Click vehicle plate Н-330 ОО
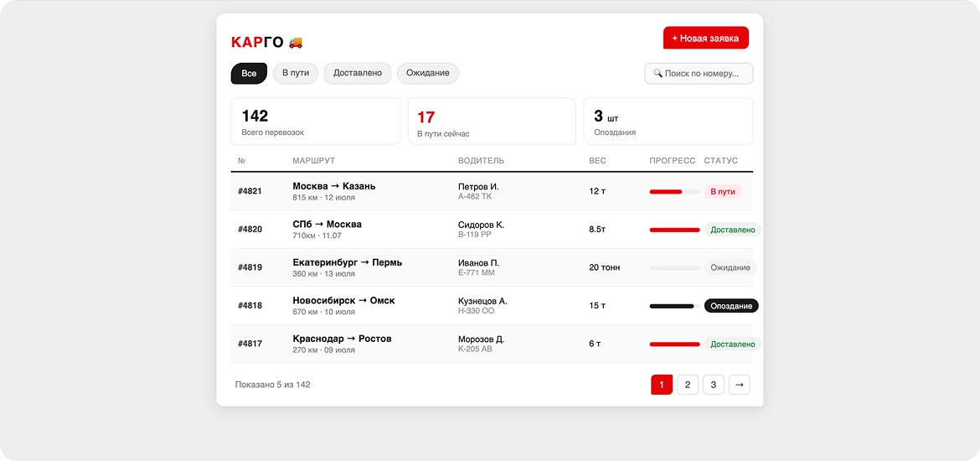This screenshot has height=461, width=980. tap(477, 311)
